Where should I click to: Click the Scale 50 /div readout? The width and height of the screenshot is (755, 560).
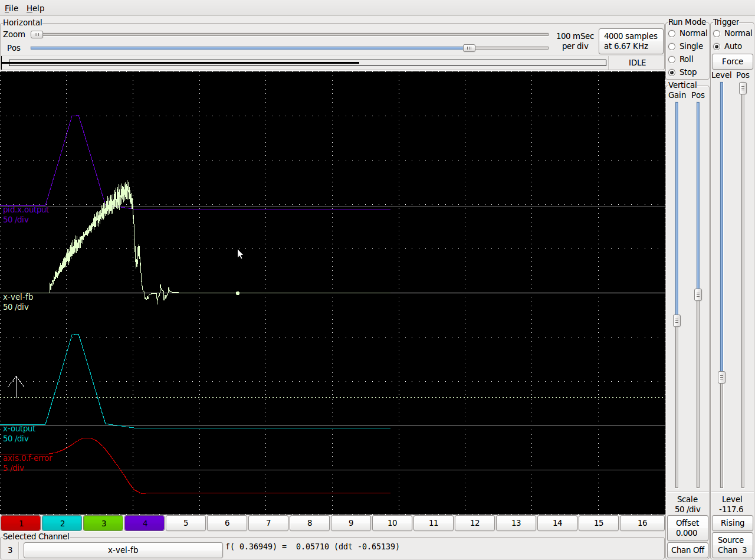(687, 504)
